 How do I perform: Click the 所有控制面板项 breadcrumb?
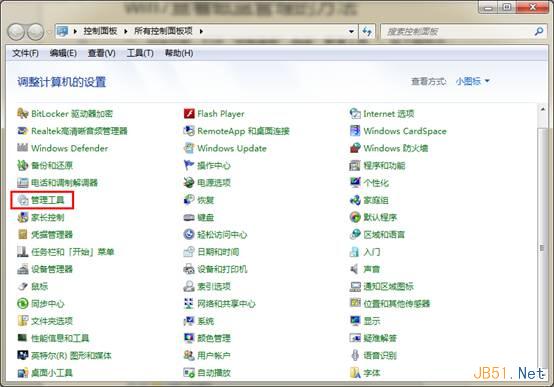click(163, 31)
